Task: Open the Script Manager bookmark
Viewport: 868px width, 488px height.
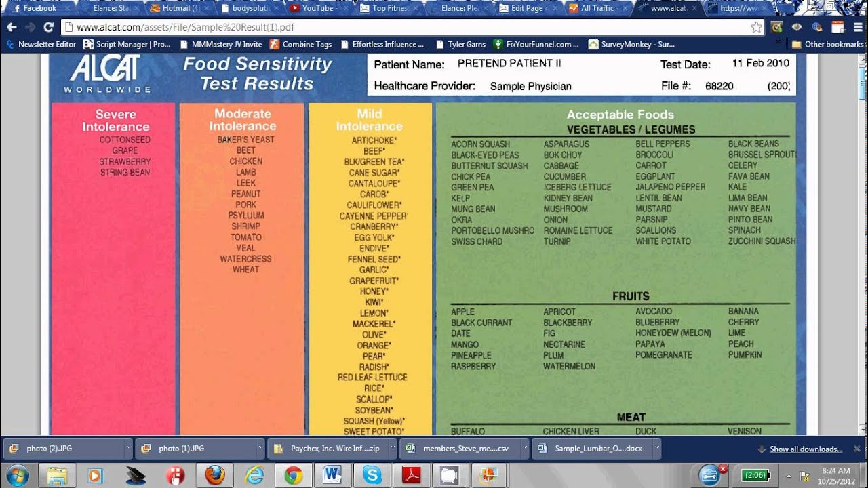Action: [127, 45]
